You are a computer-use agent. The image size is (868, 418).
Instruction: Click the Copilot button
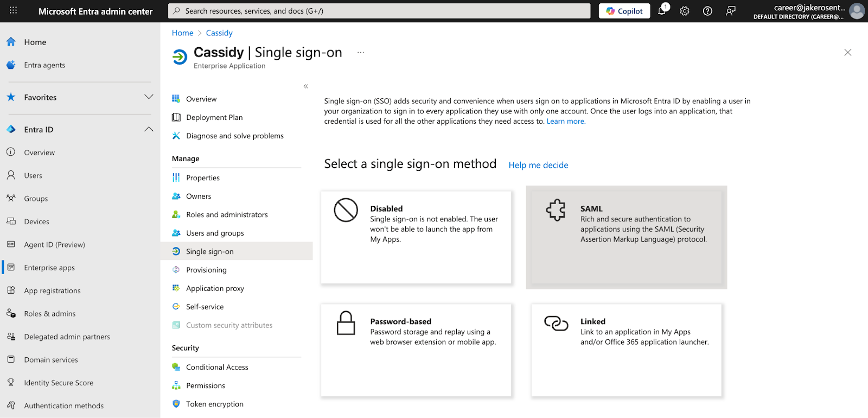coord(624,11)
